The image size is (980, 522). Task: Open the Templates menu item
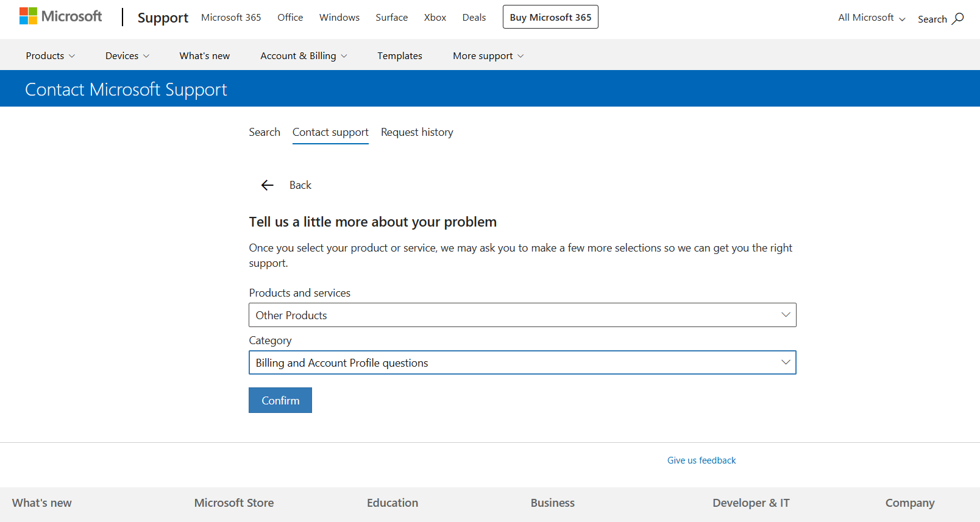coord(400,55)
